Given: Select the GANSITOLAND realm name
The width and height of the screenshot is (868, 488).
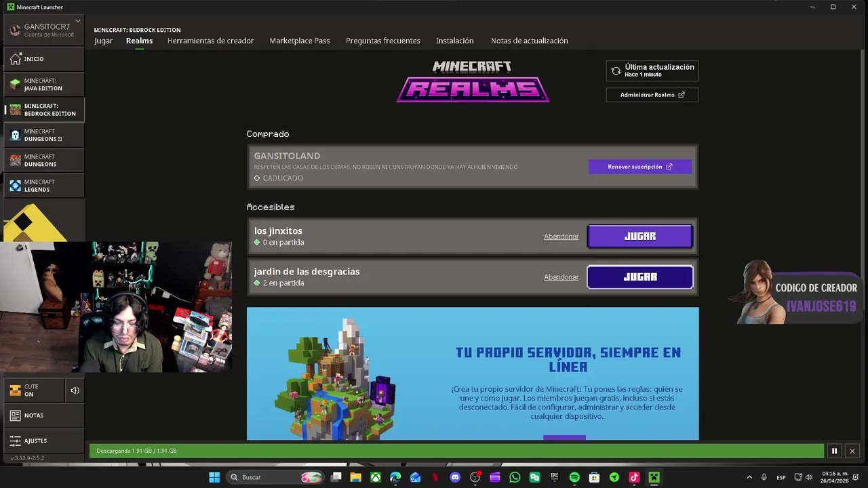Looking at the screenshot, I should 287,156.
